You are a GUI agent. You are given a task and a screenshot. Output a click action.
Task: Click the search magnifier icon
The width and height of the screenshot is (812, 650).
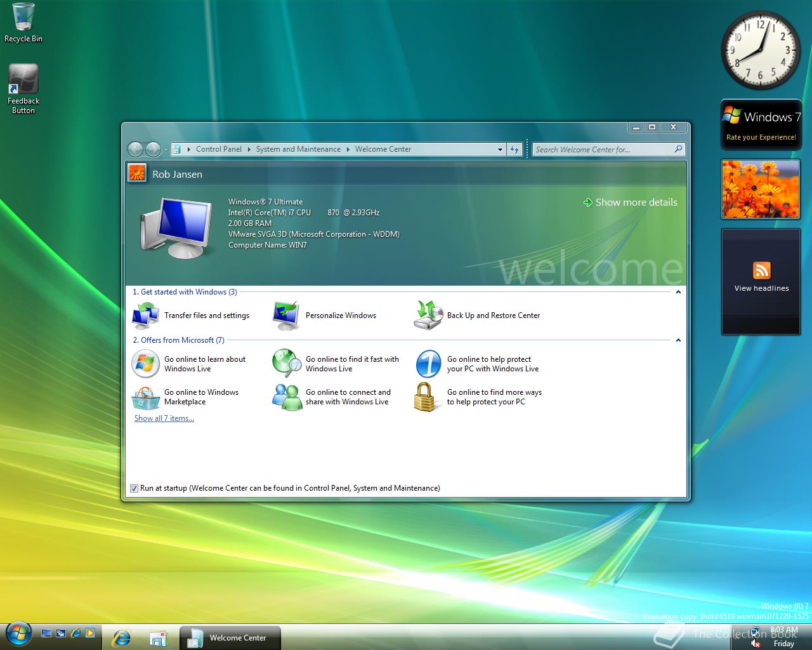pos(678,149)
